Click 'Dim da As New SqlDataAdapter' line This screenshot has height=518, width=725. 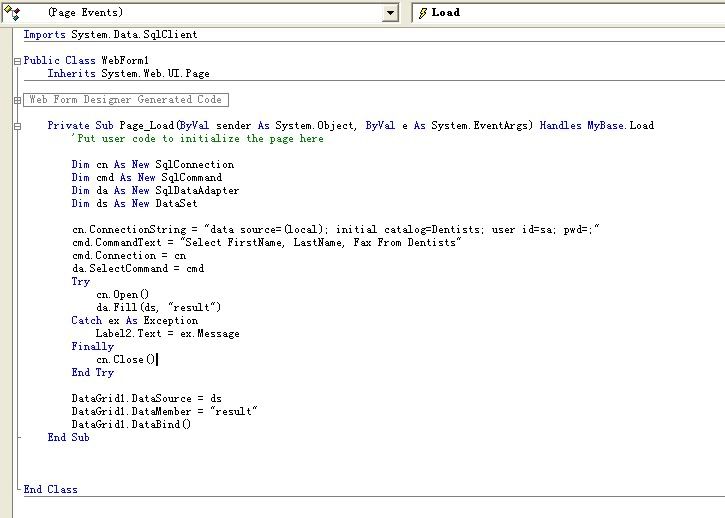[155, 191]
